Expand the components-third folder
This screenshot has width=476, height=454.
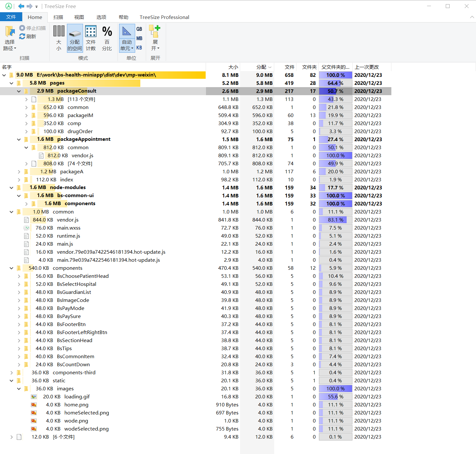(11, 373)
